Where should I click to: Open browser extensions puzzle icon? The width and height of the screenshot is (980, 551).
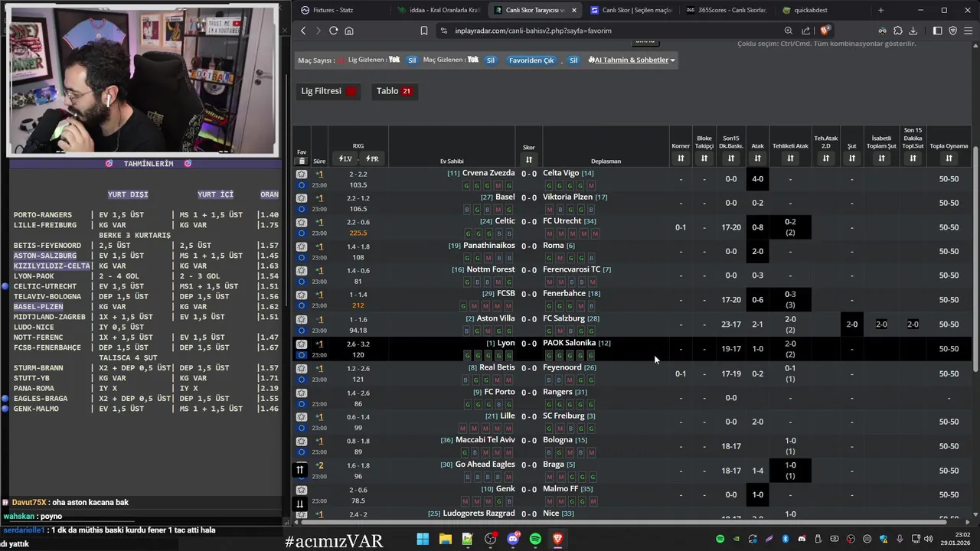pyautogui.click(x=898, y=31)
